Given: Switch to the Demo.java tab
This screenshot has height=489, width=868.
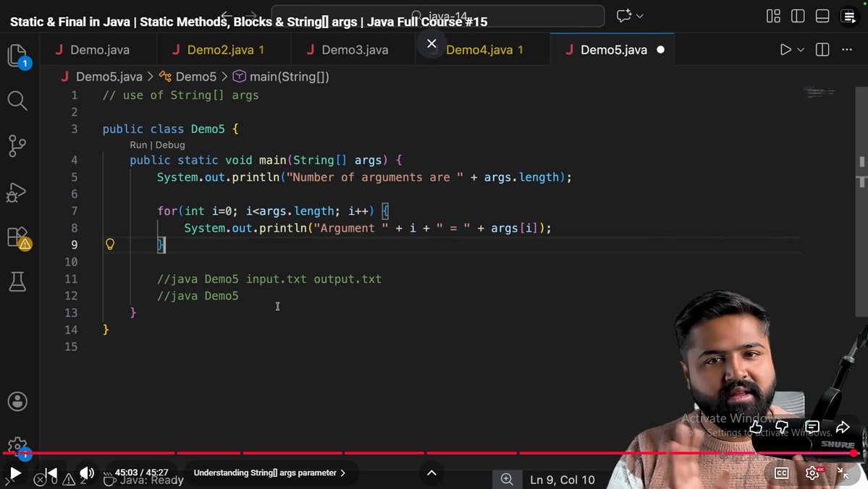Looking at the screenshot, I should coord(98,50).
